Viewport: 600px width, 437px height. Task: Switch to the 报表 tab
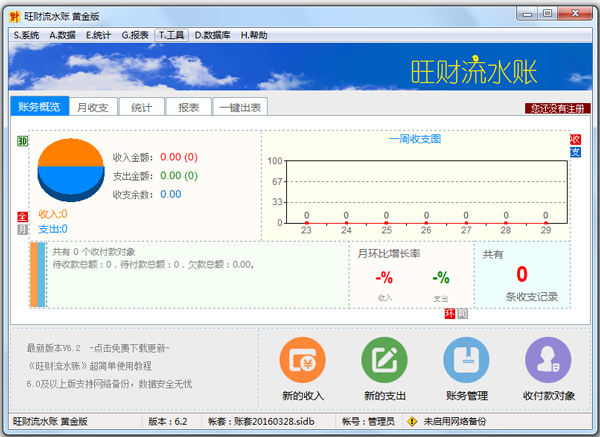189,107
